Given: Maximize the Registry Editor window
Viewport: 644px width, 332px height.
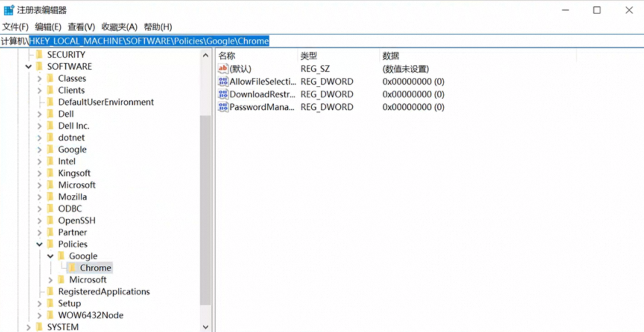Looking at the screenshot, I should (597, 10).
